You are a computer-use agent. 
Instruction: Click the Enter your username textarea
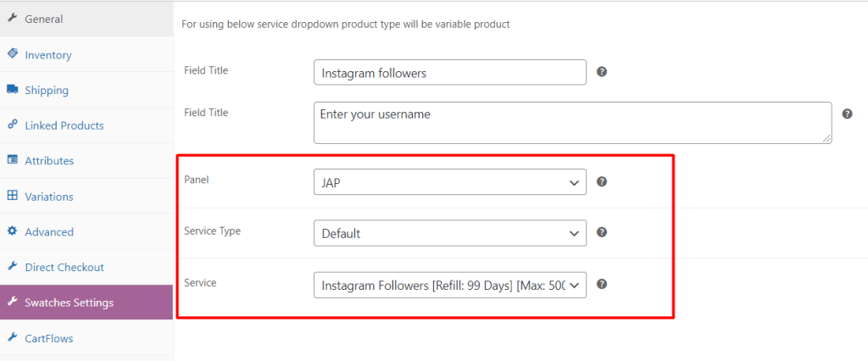(x=572, y=123)
